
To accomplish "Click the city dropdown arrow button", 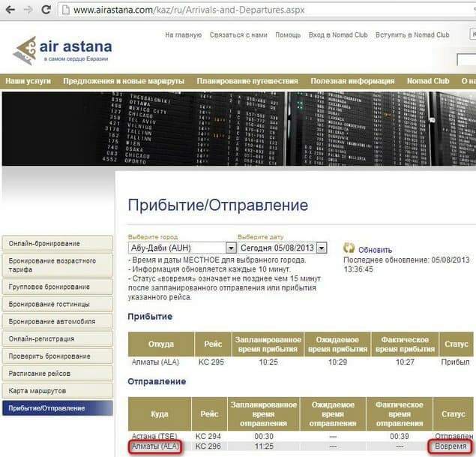I will 231,248.
